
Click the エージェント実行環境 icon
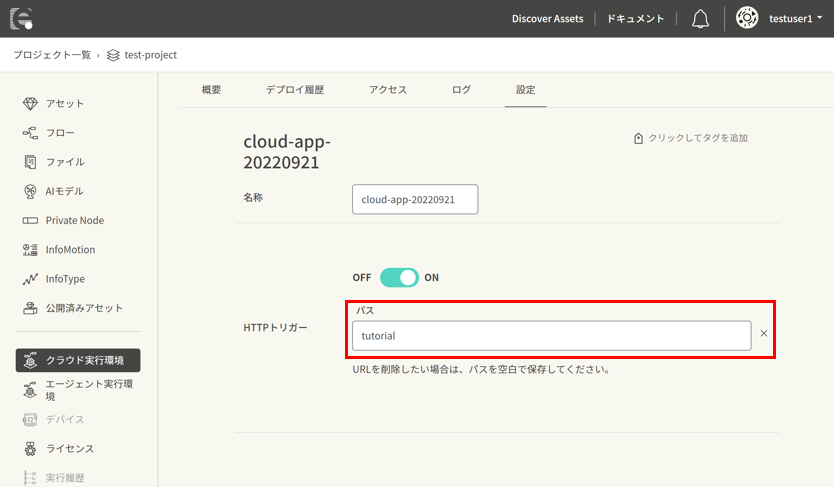click(30, 390)
